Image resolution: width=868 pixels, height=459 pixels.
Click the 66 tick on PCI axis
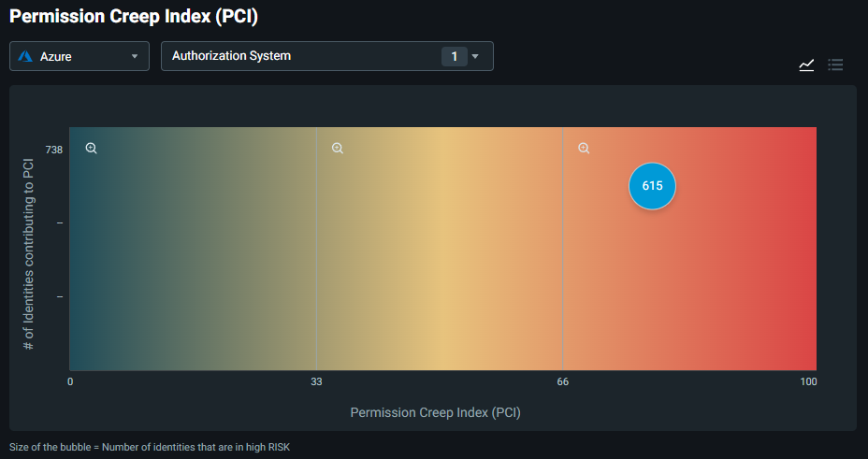tap(563, 381)
